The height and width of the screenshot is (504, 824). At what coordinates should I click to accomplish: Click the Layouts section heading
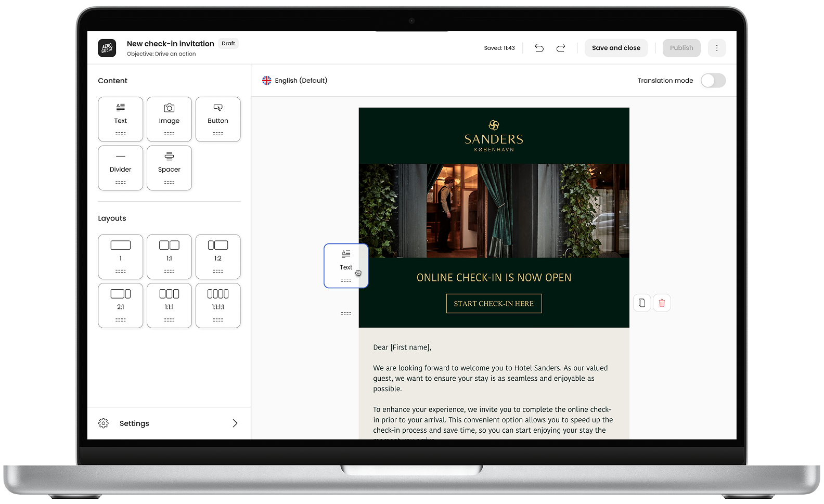112,218
